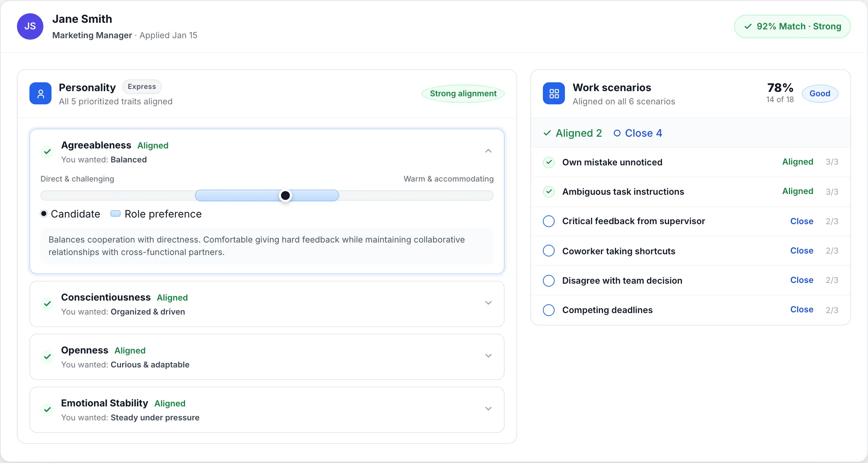Click the check icon for Own mistake unnoticed
Image resolution: width=868 pixels, height=463 pixels.
click(x=549, y=162)
